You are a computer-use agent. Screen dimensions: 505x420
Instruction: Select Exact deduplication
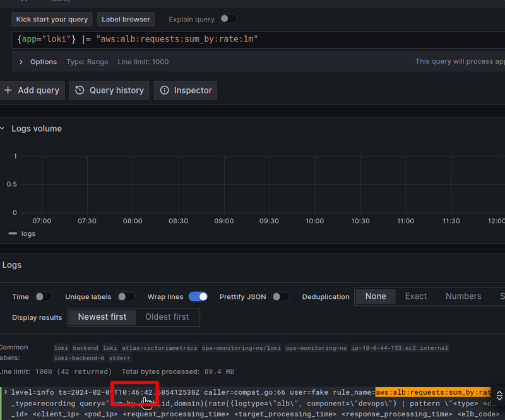tap(415, 296)
